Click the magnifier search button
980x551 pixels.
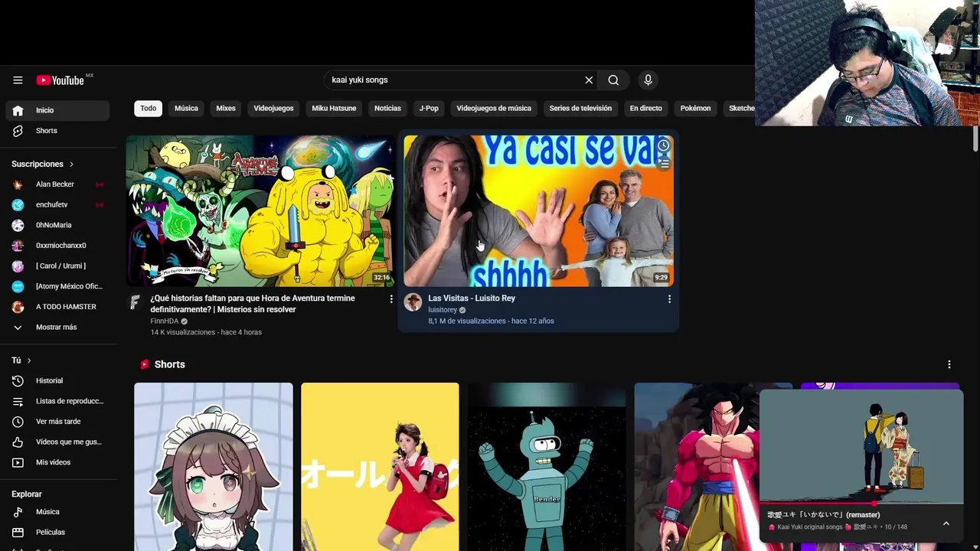(x=613, y=80)
